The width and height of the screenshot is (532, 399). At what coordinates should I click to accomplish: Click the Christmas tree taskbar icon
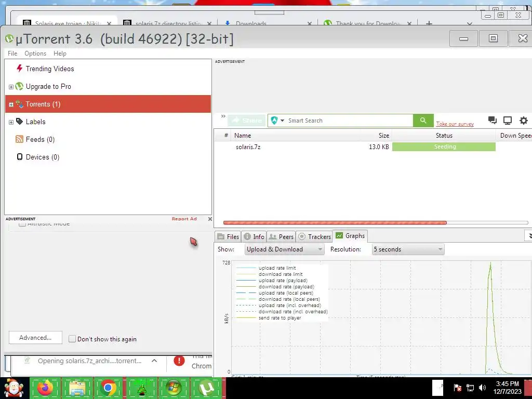[141, 388]
